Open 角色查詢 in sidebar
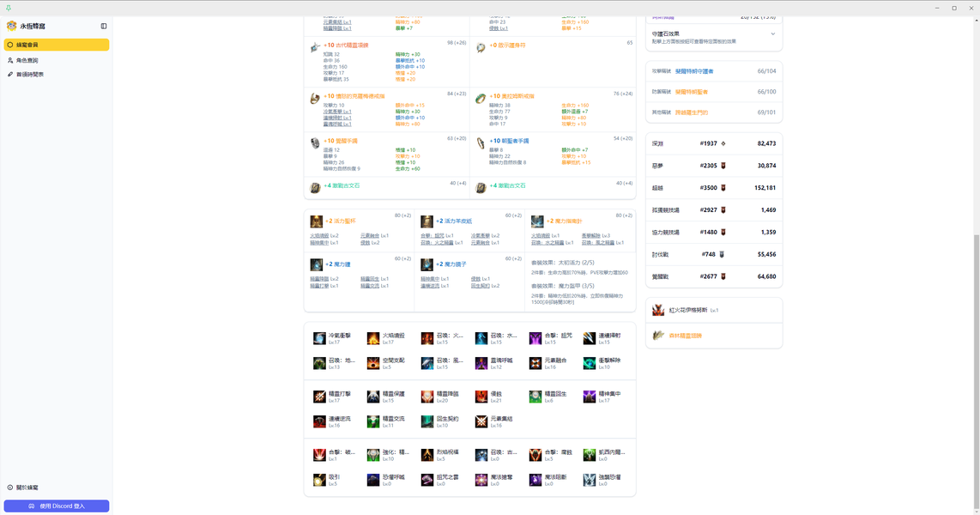 pyautogui.click(x=57, y=61)
